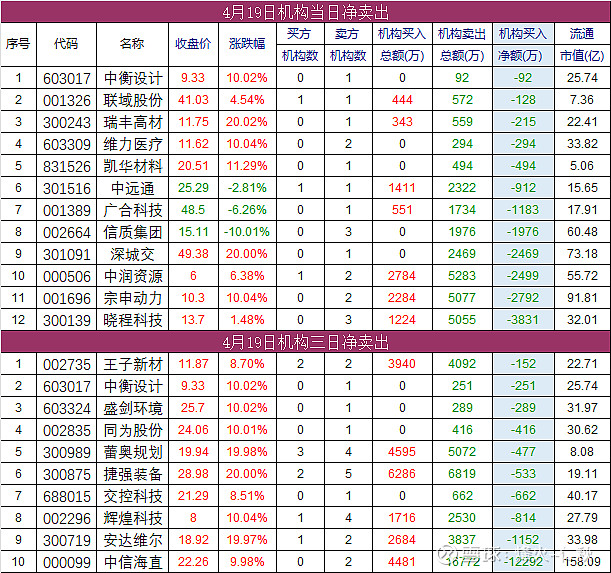Viewport: 611px width, 573px height.
Task: Click stock code 831526
Action: point(67,166)
